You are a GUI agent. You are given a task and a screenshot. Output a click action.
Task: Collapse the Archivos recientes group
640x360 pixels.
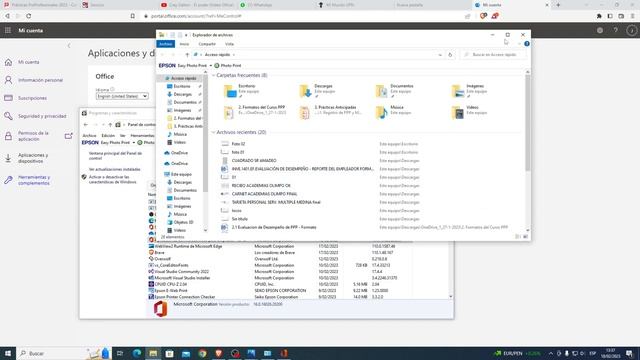213,132
